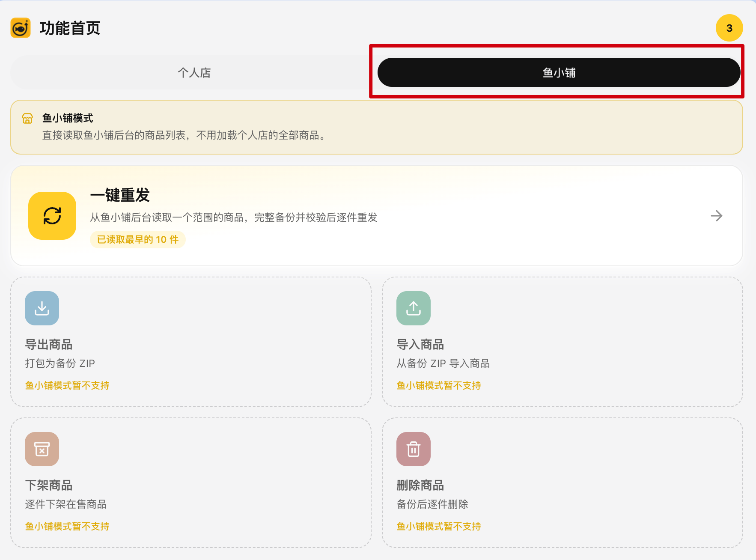Viewport: 756px width, 560px height.
Task: Click 鱼小铺模式暂不支持 under 导出商品
Action: [67, 386]
